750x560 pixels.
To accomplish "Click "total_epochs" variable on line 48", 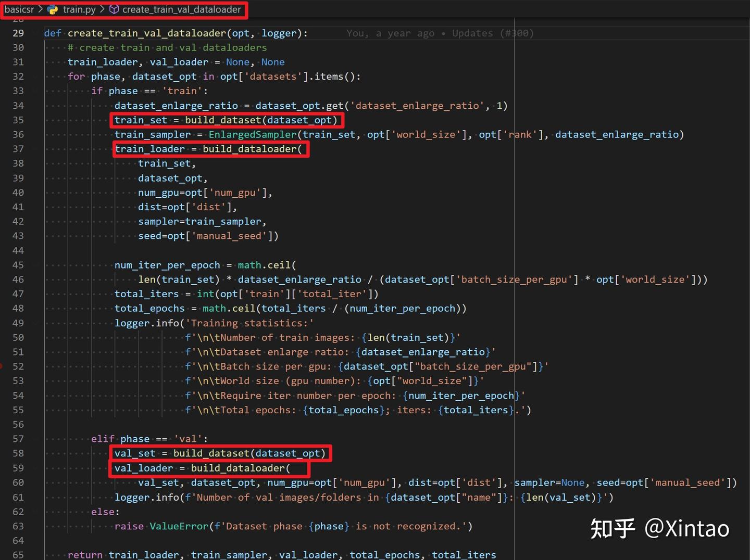I will [x=149, y=309].
